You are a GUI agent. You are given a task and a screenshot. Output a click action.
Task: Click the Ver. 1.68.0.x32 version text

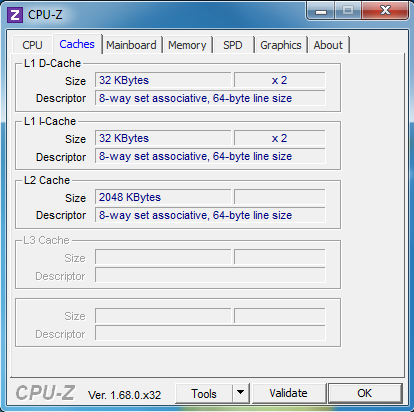(124, 395)
